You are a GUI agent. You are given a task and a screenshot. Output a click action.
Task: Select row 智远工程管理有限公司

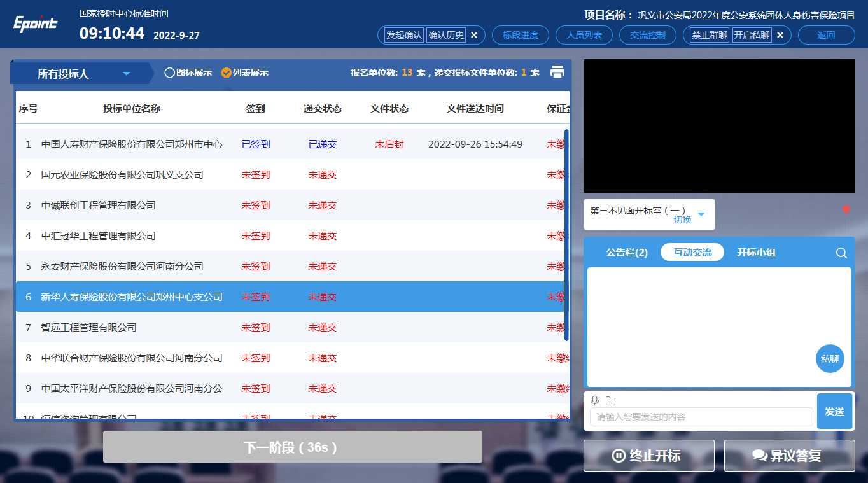coord(290,328)
